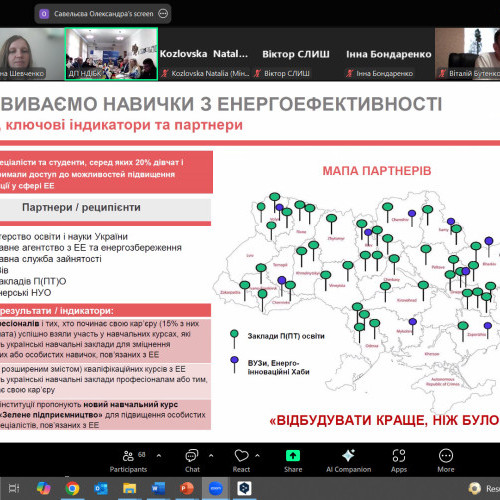Click Віталій Бутенко's muted microphone icon
500x500 pixels.
click(x=442, y=73)
